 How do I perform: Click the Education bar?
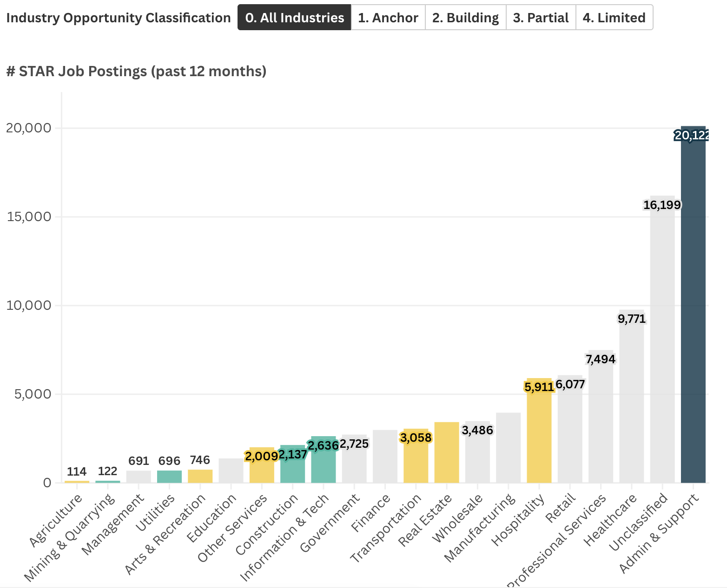(231, 470)
